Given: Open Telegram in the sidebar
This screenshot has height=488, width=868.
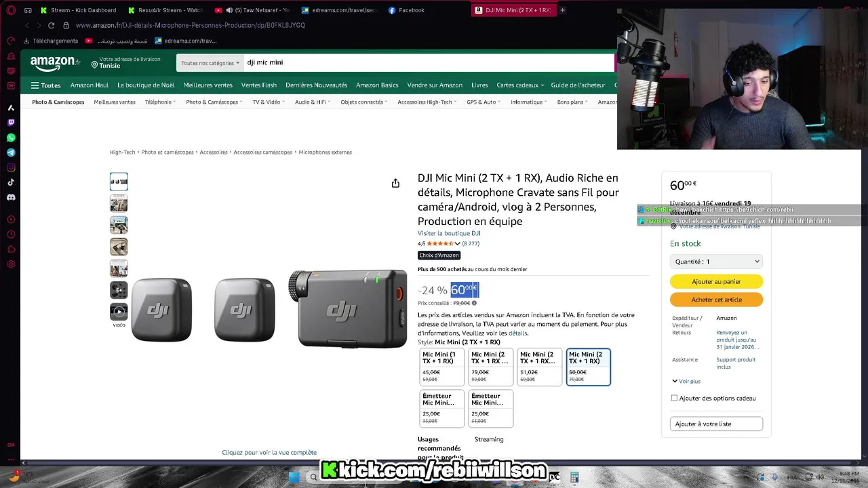Looking at the screenshot, I should (x=11, y=152).
